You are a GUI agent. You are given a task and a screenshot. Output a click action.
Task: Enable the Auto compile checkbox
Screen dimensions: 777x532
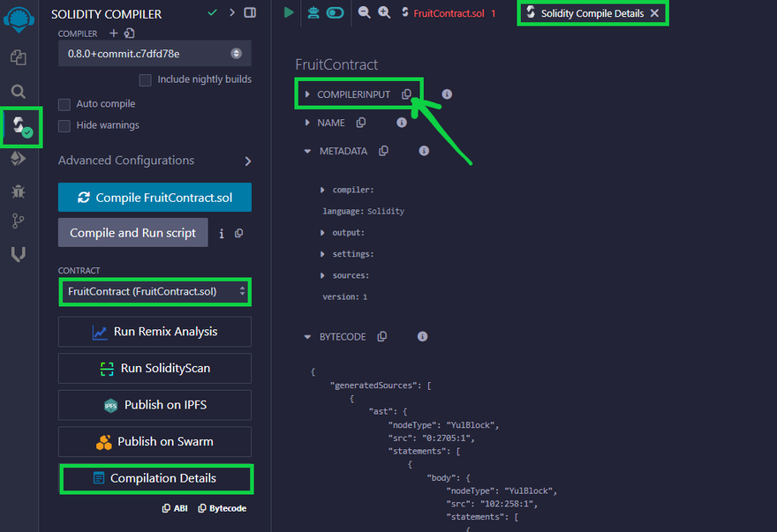tap(64, 104)
